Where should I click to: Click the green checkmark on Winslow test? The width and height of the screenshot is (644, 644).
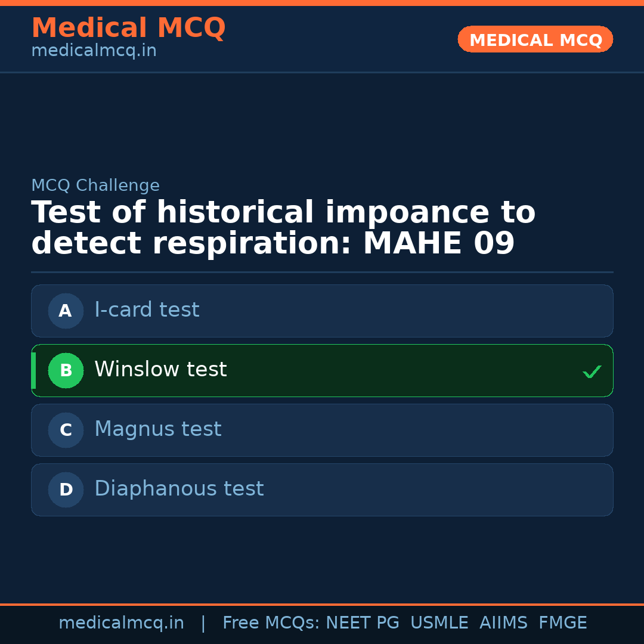click(592, 371)
